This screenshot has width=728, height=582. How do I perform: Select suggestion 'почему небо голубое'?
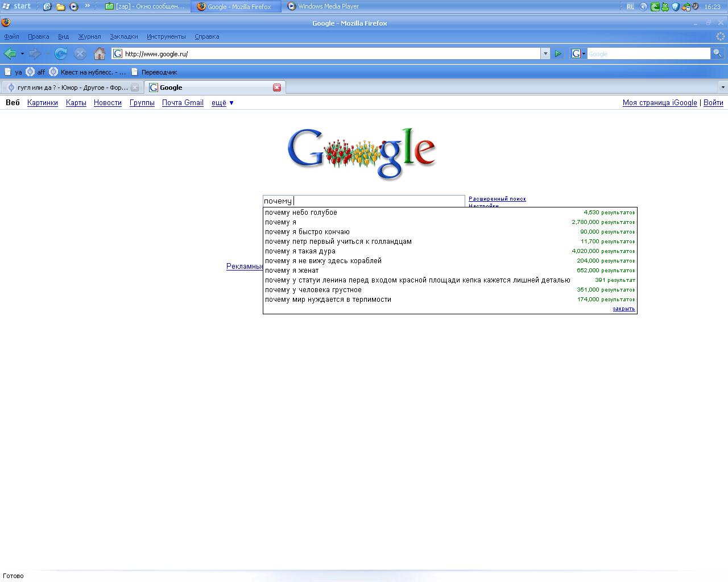point(450,213)
